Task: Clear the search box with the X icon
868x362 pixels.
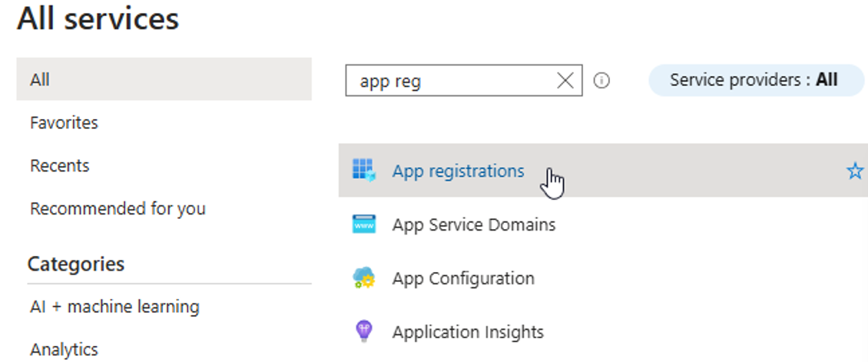Action: click(565, 81)
